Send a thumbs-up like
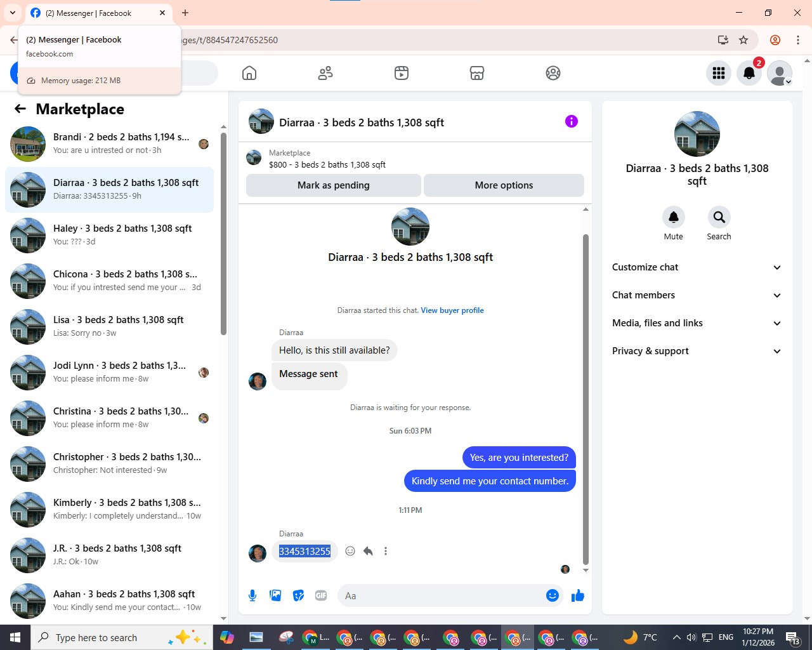 (578, 595)
